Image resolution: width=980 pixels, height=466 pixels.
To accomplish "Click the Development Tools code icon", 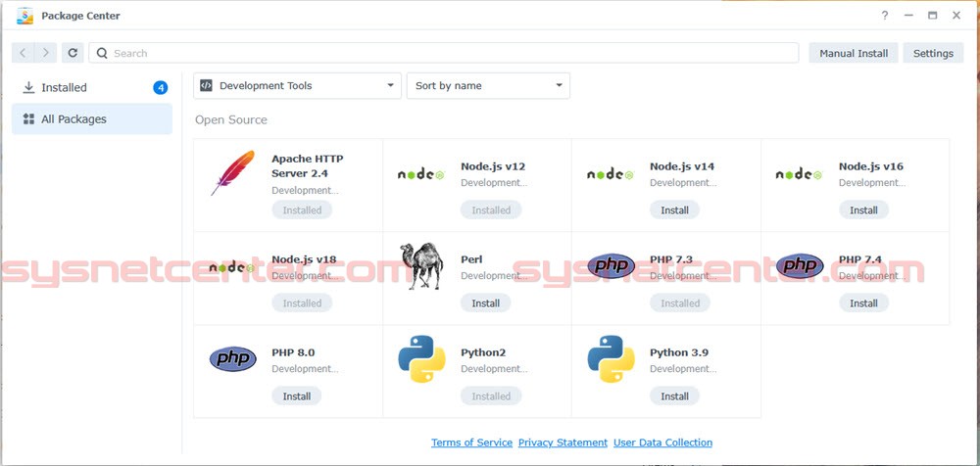I will 206,85.
